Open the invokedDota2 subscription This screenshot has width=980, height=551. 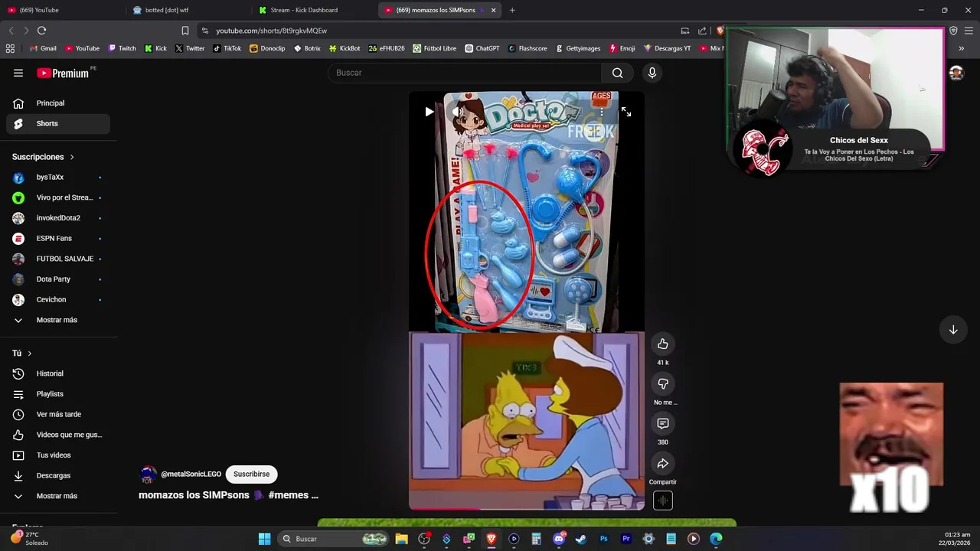(58, 218)
